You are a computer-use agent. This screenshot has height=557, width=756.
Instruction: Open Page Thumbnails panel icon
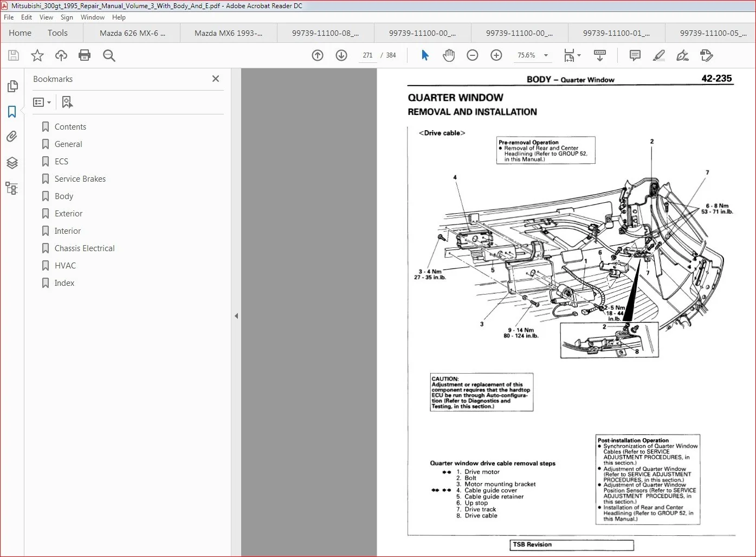(12, 86)
